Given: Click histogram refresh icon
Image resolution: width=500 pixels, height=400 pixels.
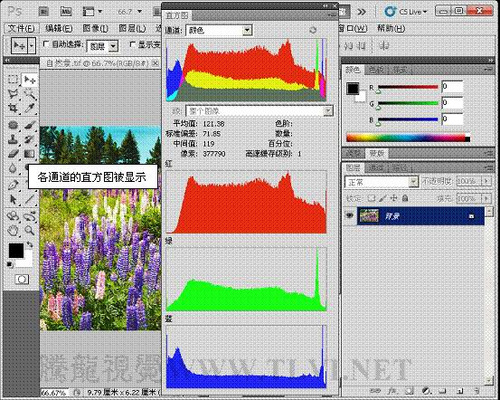Looking at the screenshot, I should pyautogui.click(x=313, y=30).
